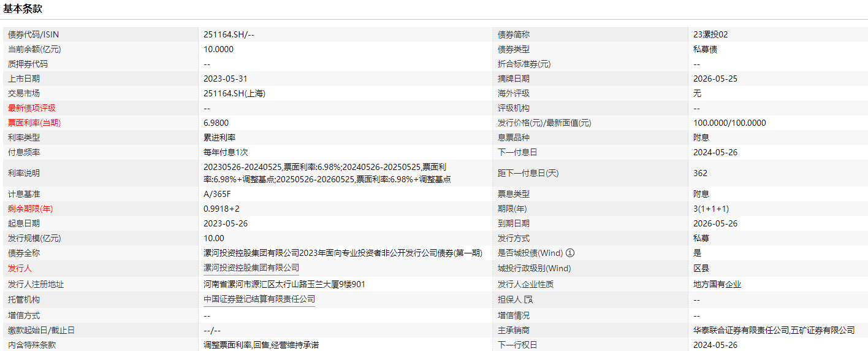This screenshot has width=868, height=351.
Task: Click the underwriter names in 主承销商 row
Action: 774,330
